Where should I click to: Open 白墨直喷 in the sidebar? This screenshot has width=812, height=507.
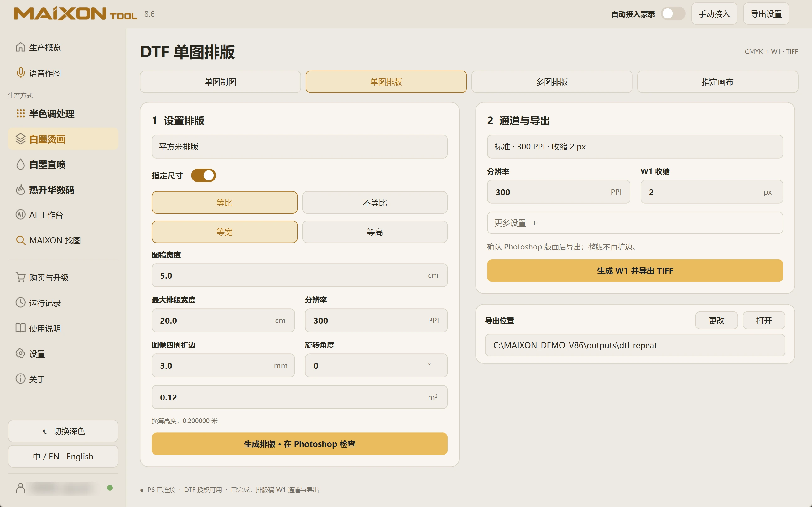tap(63, 164)
